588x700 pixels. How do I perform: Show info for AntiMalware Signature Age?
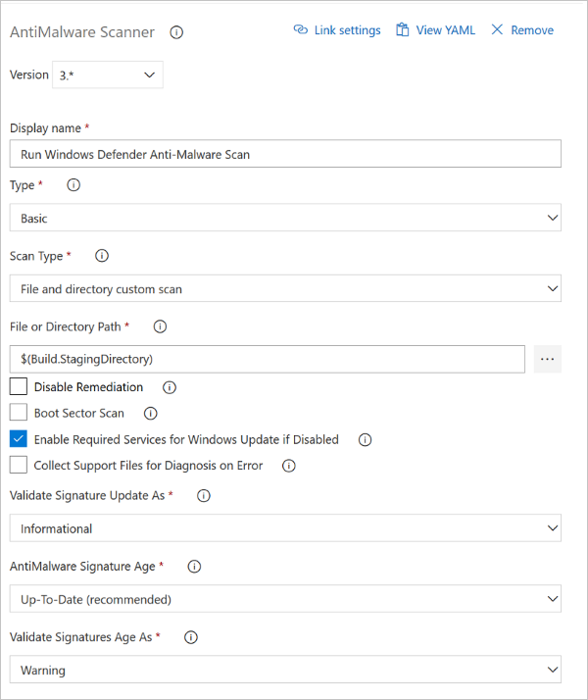(194, 567)
